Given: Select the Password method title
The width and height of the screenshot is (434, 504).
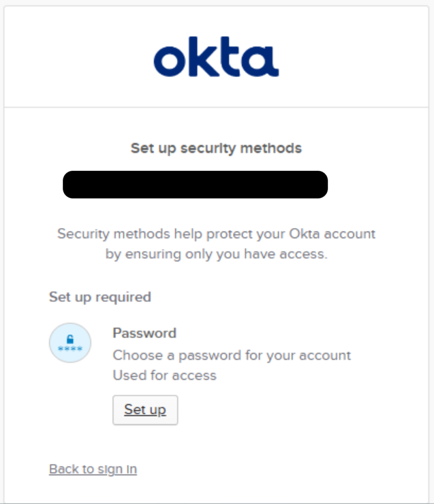Looking at the screenshot, I should tap(144, 333).
